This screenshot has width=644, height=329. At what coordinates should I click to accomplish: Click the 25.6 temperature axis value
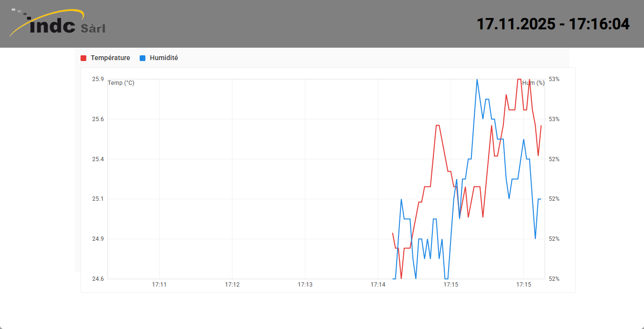98,119
